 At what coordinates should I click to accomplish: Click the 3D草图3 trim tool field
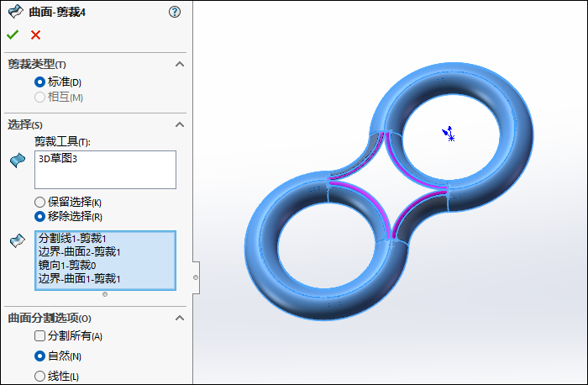(x=105, y=170)
